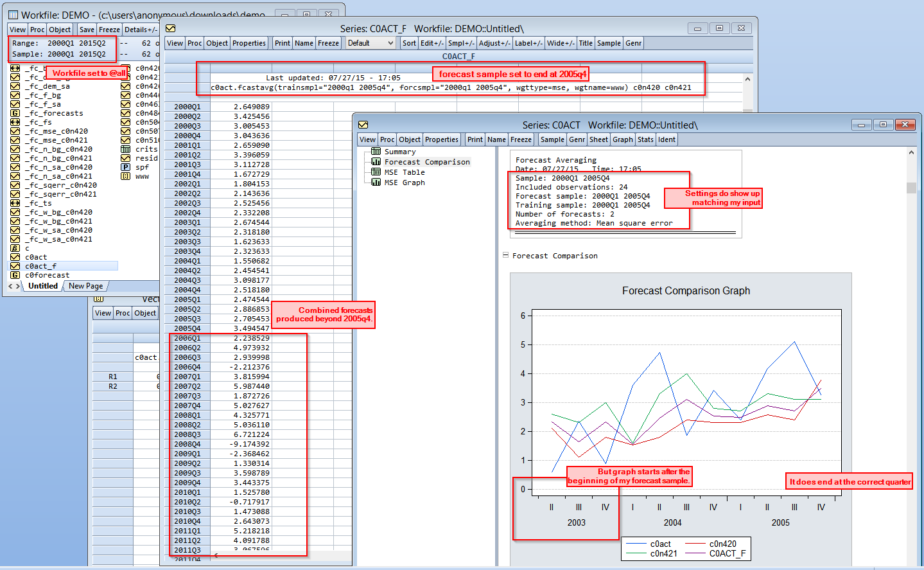Select the spf object icon in workfile
This screenshot has height=570, width=924.
(126, 167)
